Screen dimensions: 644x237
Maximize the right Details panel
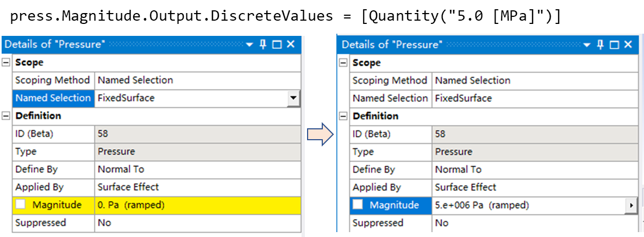pyautogui.click(x=615, y=45)
